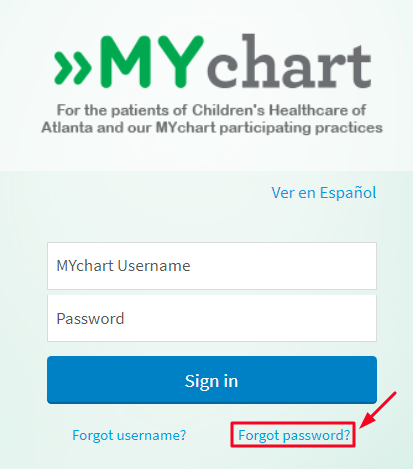The height and width of the screenshot is (469, 413).
Task: Click the red box around Forgot password
Action: [293, 434]
